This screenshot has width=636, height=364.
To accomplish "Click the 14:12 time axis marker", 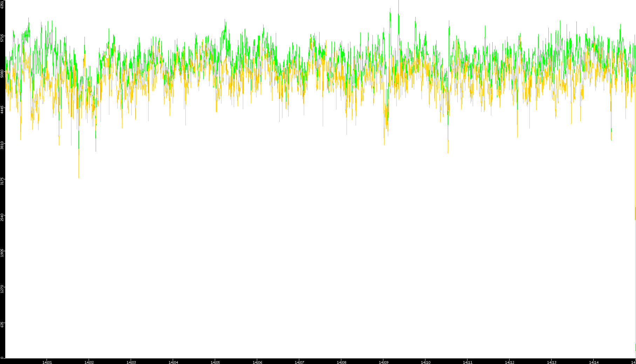I will [x=510, y=362].
